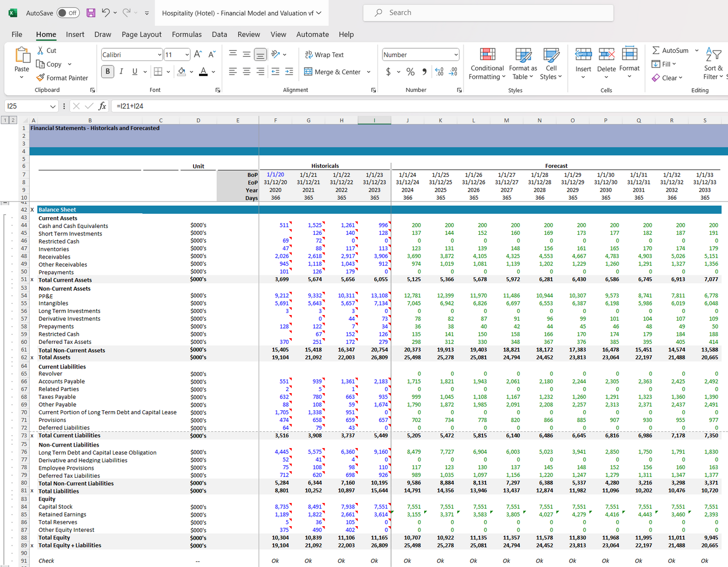Expand the Number format dropdown

(456, 54)
